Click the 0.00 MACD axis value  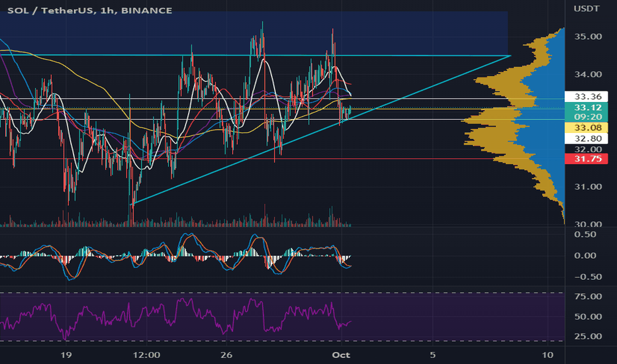click(x=585, y=255)
